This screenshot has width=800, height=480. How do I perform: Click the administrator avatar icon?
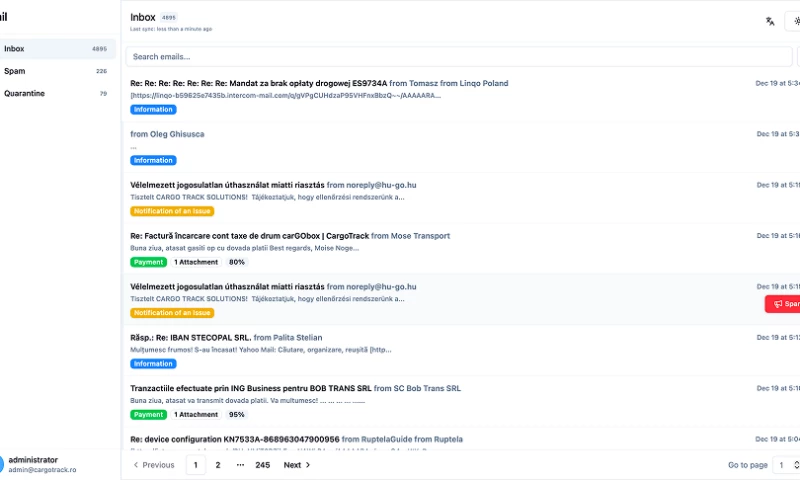click(2, 464)
